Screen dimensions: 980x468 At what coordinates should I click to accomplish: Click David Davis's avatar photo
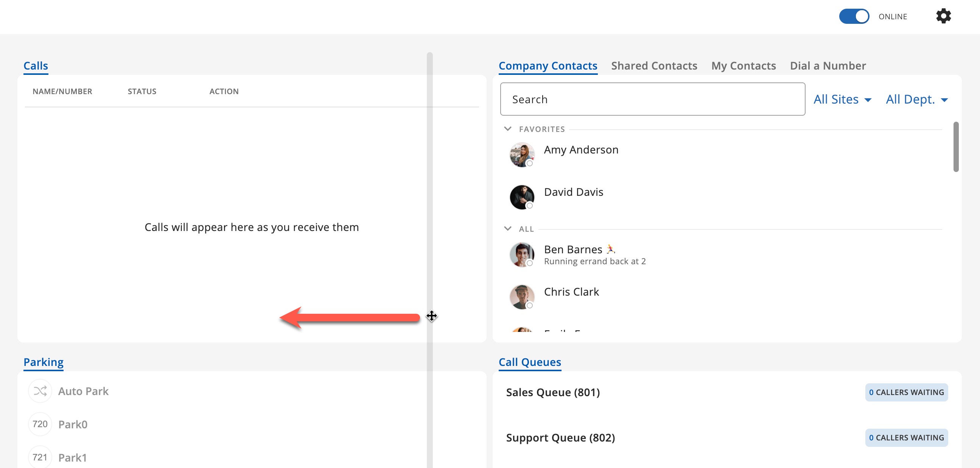click(x=521, y=197)
